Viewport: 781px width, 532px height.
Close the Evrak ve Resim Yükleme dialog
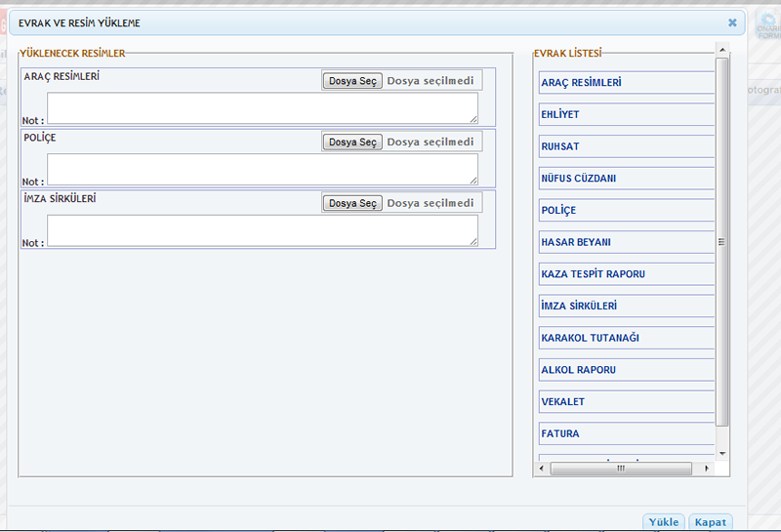[x=732, y=22]
